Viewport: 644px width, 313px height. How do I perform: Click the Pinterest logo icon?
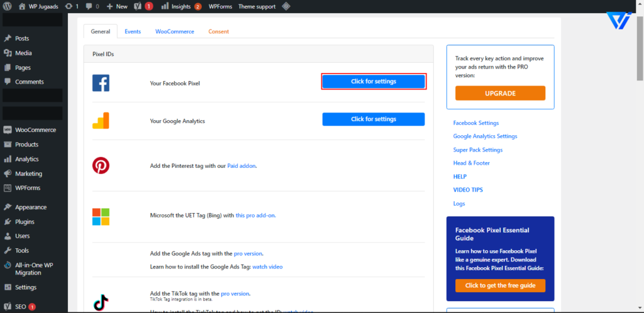101,165
